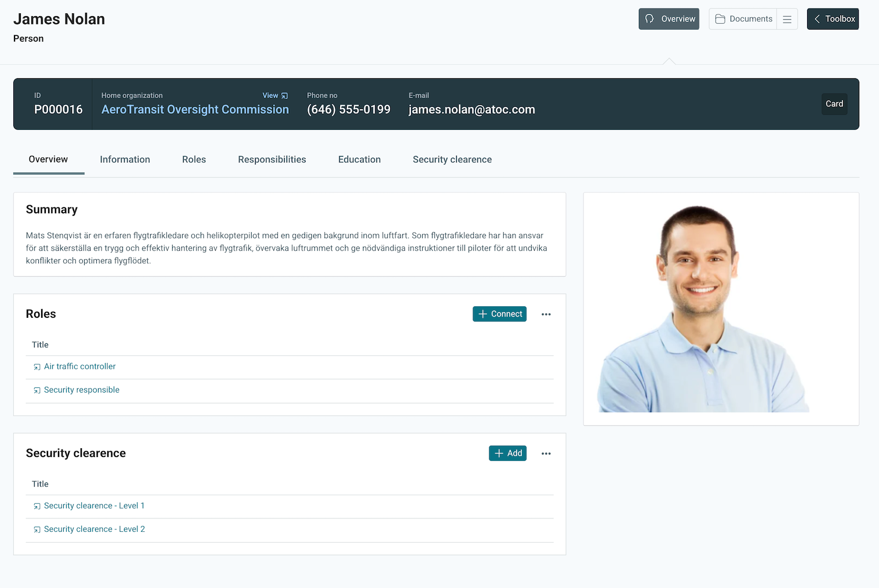Click the link icon beside Air traffic controller
This screenshot has width=879, height=588.
click(37, 367)
